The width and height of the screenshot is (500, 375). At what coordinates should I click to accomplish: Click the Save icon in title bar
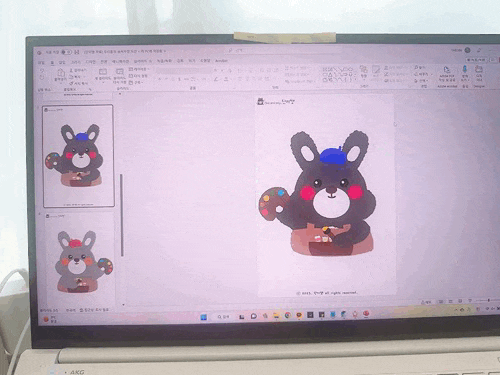point(77,52)
